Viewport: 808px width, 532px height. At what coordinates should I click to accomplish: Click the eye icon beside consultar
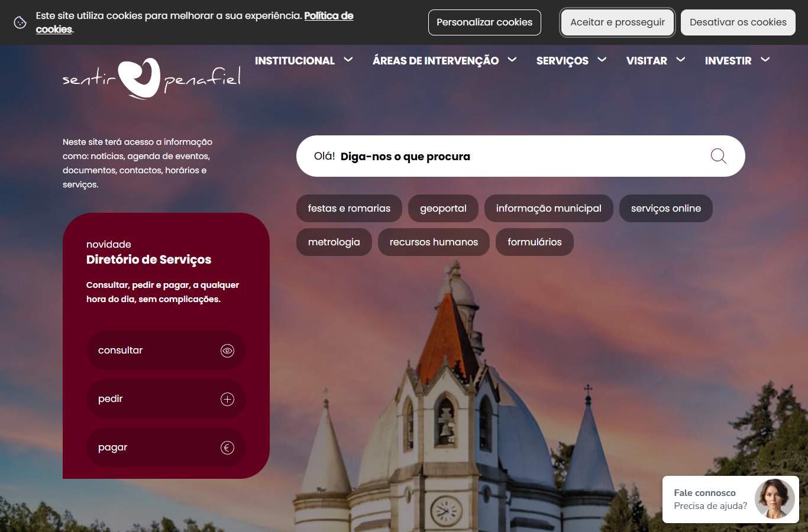click(227, 351)
